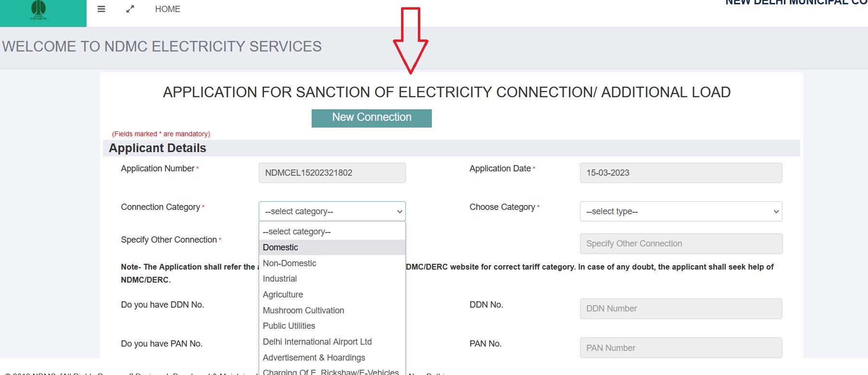Select the --select category-- placeholder option

(x=297, y=232)
